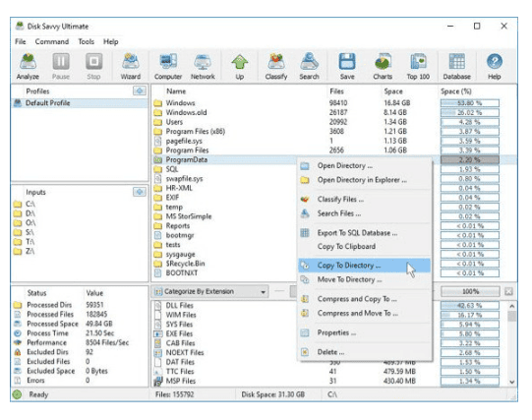Click the Inputs panel add button
Image resolution: width=532 pixels, height=420 pixels.
coord(140,192)
